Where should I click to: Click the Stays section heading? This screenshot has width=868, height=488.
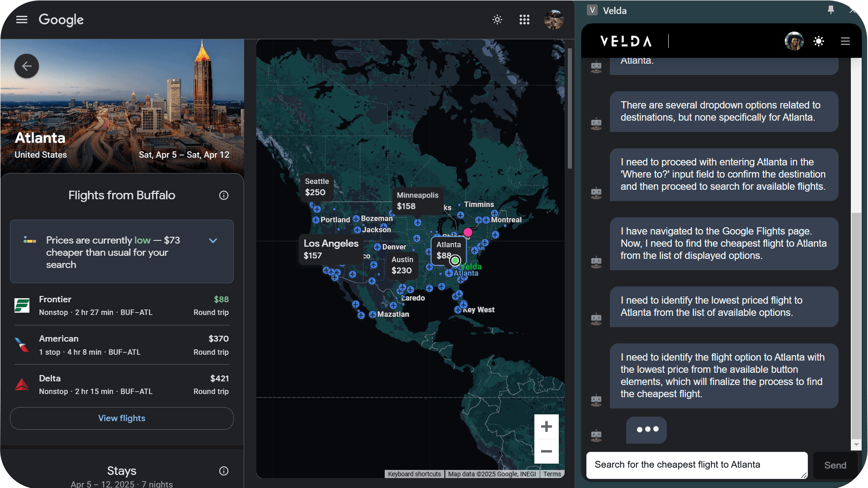pos(122,471)
